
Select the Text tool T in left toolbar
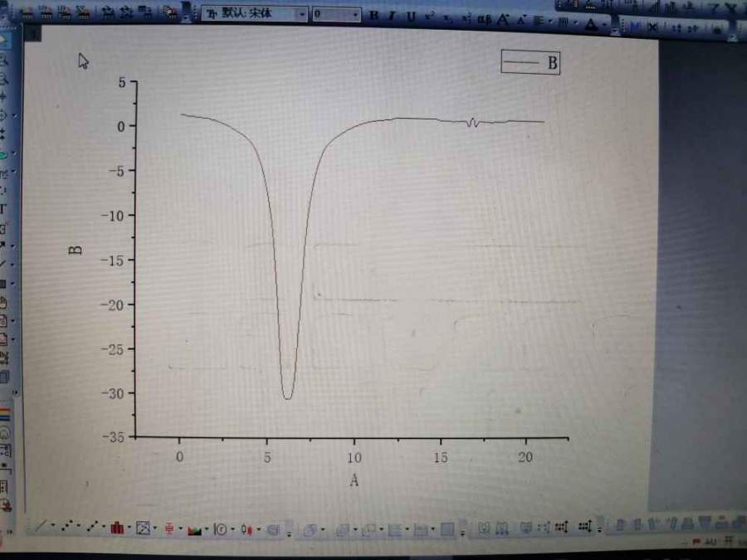[2, 208]
